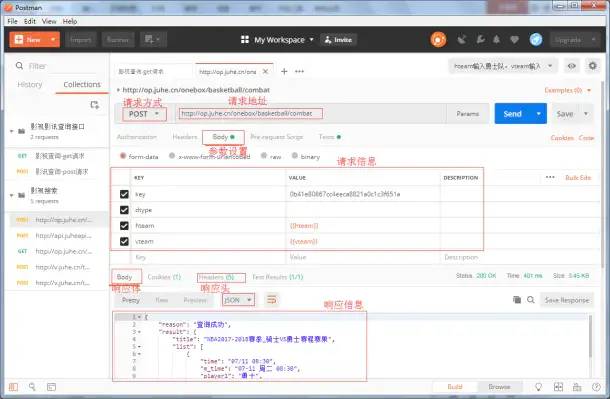Click the bootcamp lightbulb icon in status bar

(x=538, y=387)
